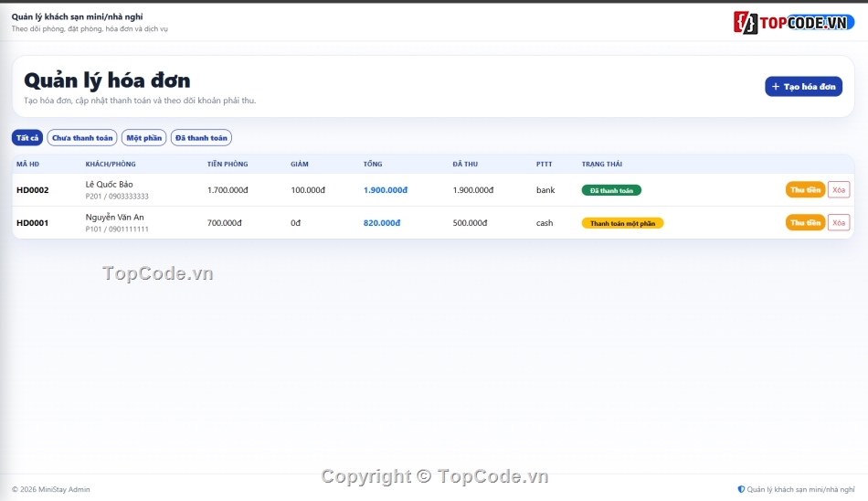The width and height of the screenshot is (868, 501).
Task: Click the TIỀN PHÒNG column header
Action: click(228, 164)
